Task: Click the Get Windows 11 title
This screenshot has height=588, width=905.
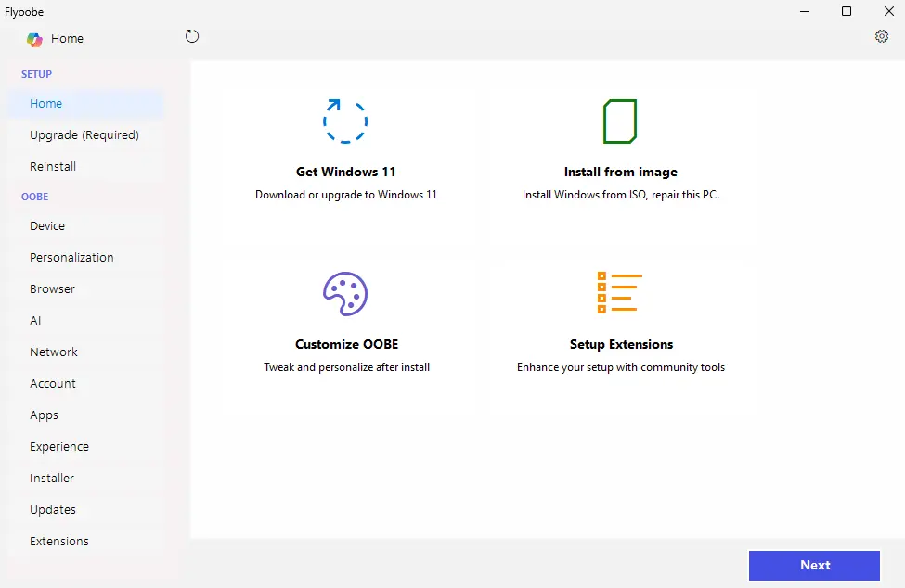Action: click(x=345, y=172)
